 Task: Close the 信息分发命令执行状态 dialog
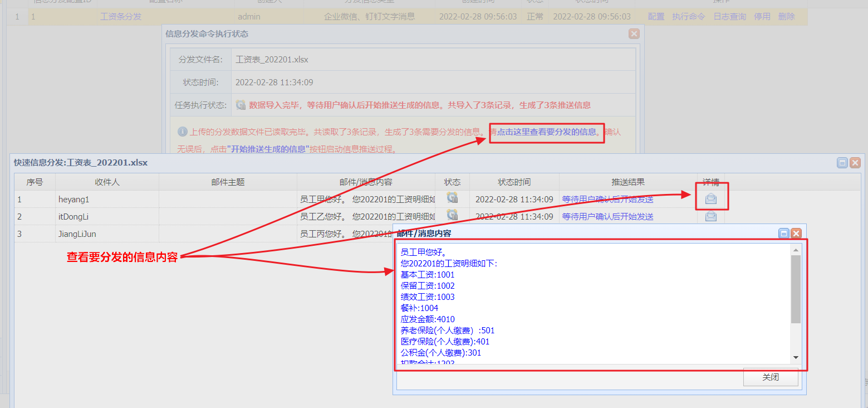[x=634, y=33]
